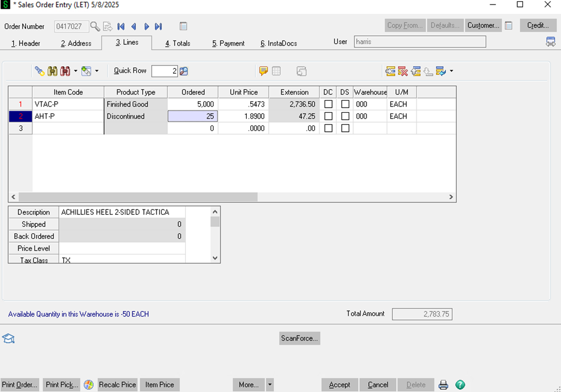Check the DC box for VTAC-P row
This screenshot has width=561, height=392.
(x=328, y=104)
